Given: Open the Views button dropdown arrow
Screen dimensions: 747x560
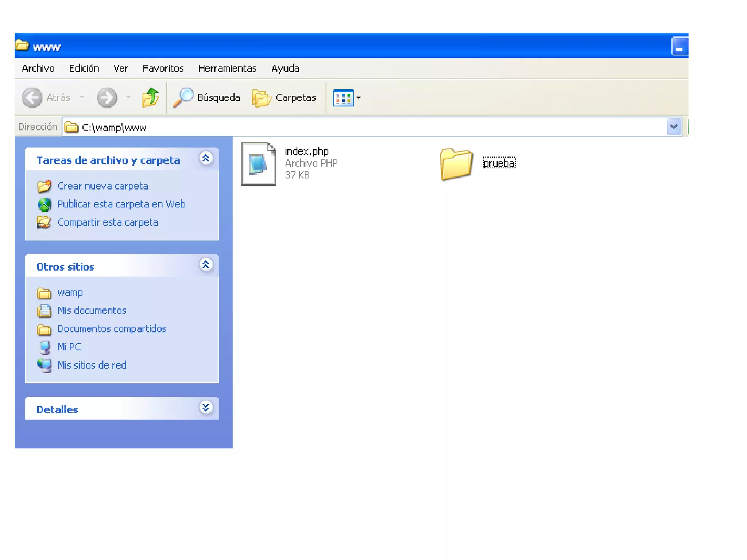Looking at the screenshot, I should (359, 98).
